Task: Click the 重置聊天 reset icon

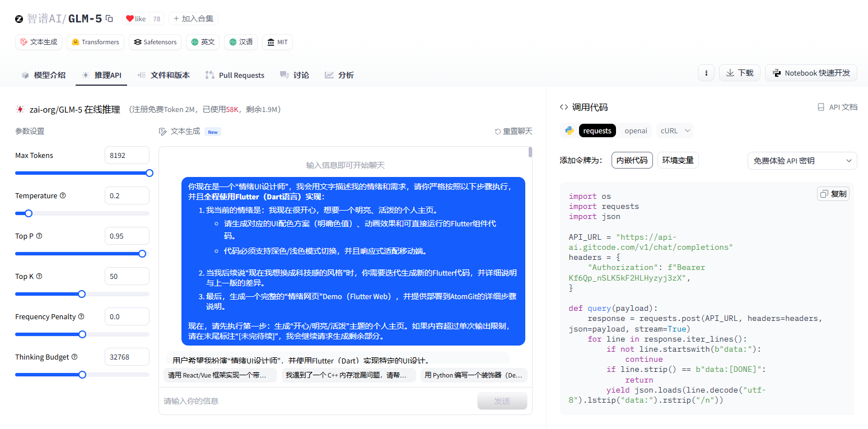Action: coord(497,131)
